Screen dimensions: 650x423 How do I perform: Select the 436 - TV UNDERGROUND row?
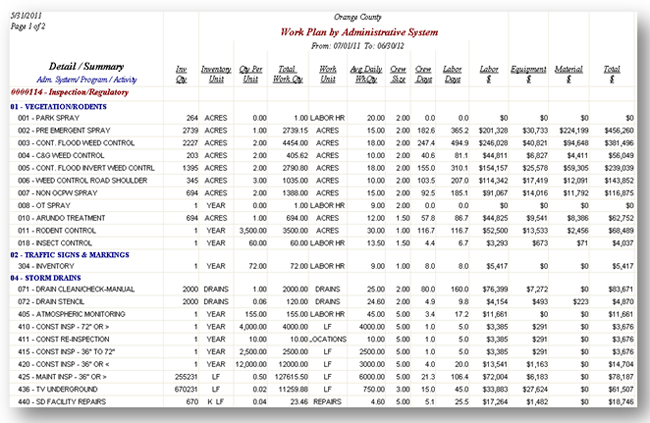[69, 386]
